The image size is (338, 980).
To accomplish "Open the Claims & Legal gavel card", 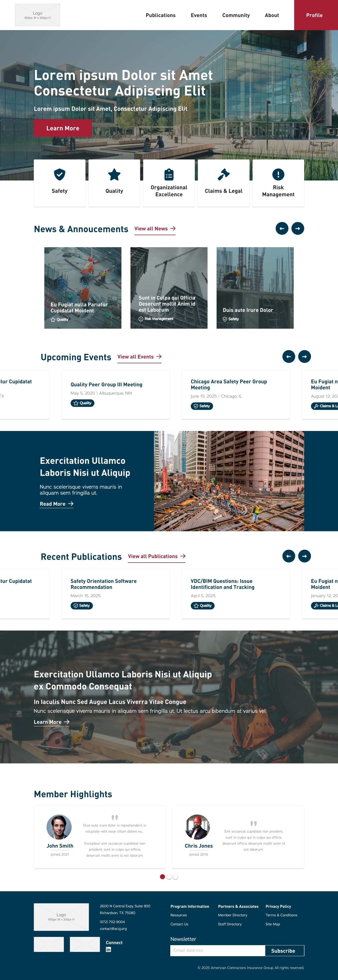I will tap(224, 183).
